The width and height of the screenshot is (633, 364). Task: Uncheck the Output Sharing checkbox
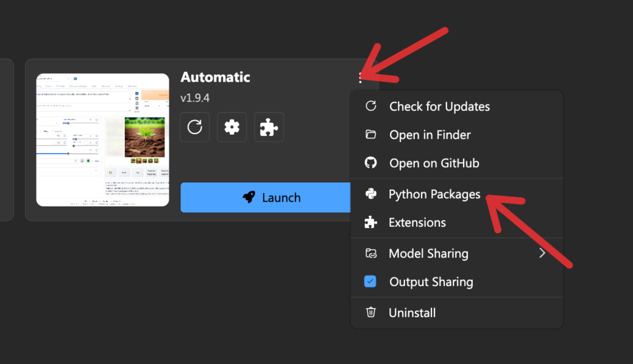click(371, 282)
